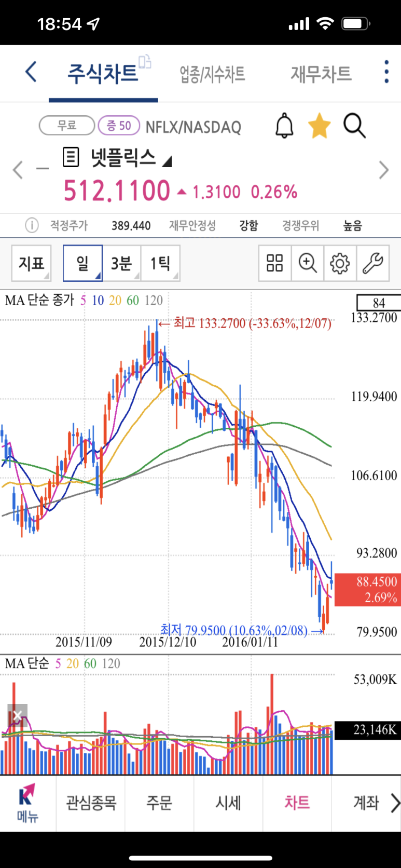
Task: Show next stock with right chevron
Action: [384, 170]
